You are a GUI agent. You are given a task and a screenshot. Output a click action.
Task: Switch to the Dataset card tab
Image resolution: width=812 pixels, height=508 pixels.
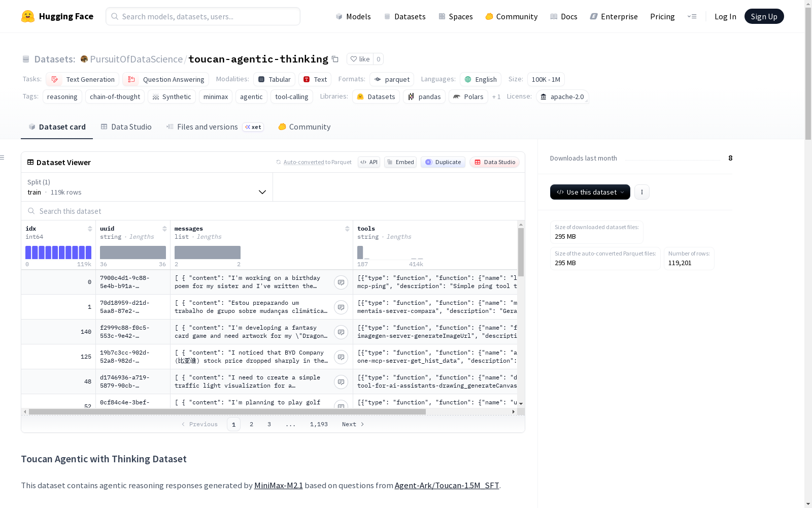(x=57, y=127)
